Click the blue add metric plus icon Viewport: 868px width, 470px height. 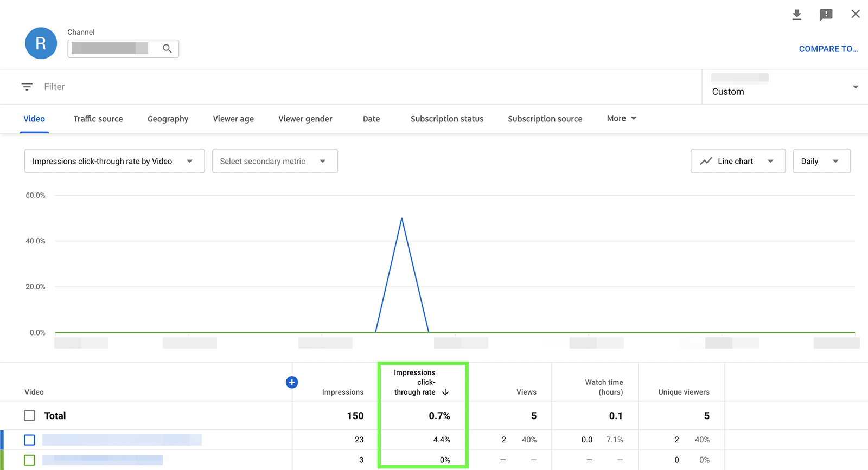click(292, 382)
